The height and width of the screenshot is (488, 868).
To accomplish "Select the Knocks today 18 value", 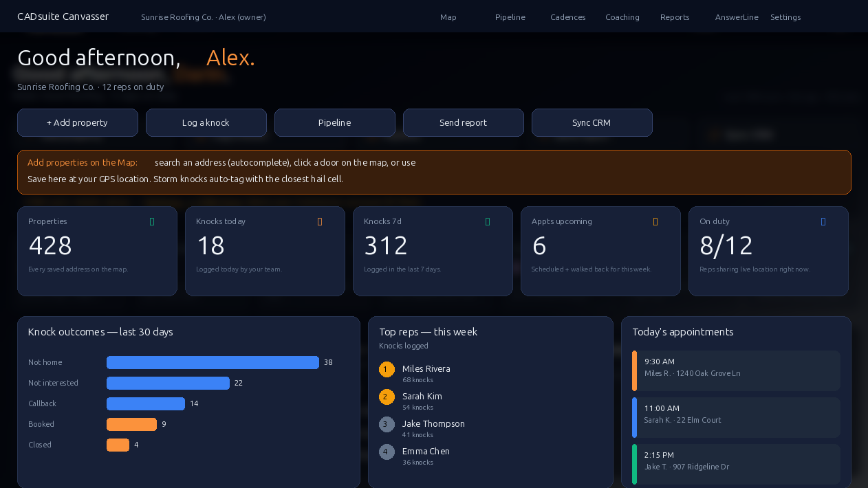I will tap(211, 245).
